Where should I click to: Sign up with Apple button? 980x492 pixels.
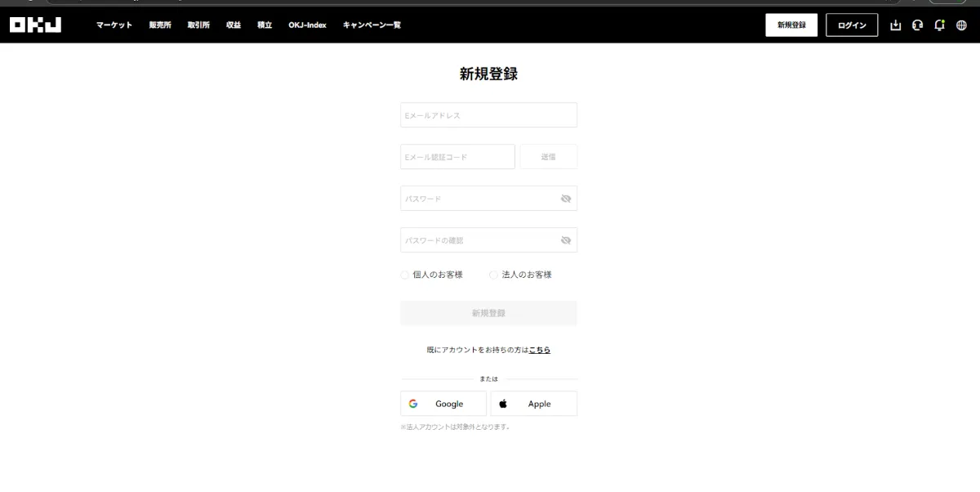tap(533, 404)
